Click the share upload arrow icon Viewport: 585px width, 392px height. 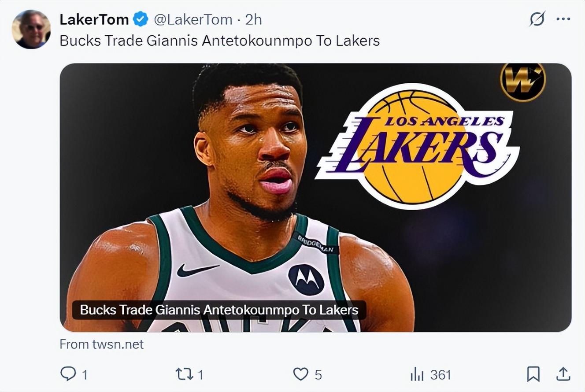pos(563,374)
